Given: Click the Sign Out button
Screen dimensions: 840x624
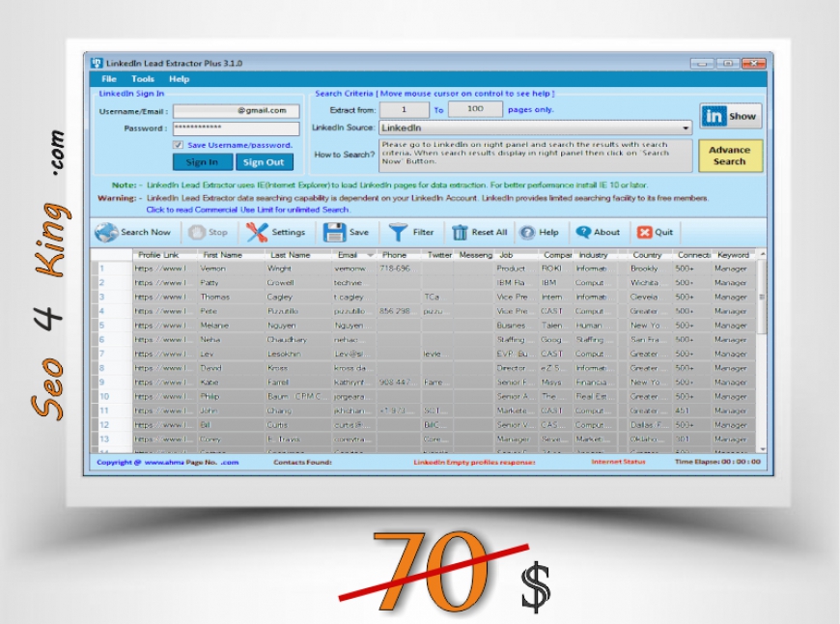Looking at the screenshot, I should click(x=264, y=162).
